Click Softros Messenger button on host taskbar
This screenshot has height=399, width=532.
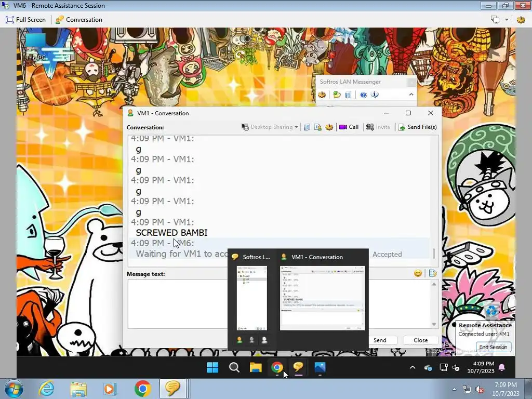pos(172,389)
